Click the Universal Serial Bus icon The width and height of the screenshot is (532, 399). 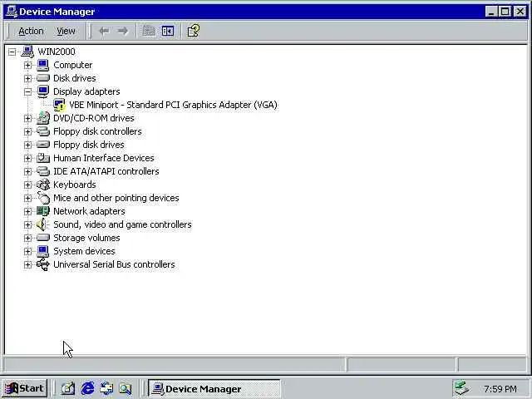[x=43, y=264]
